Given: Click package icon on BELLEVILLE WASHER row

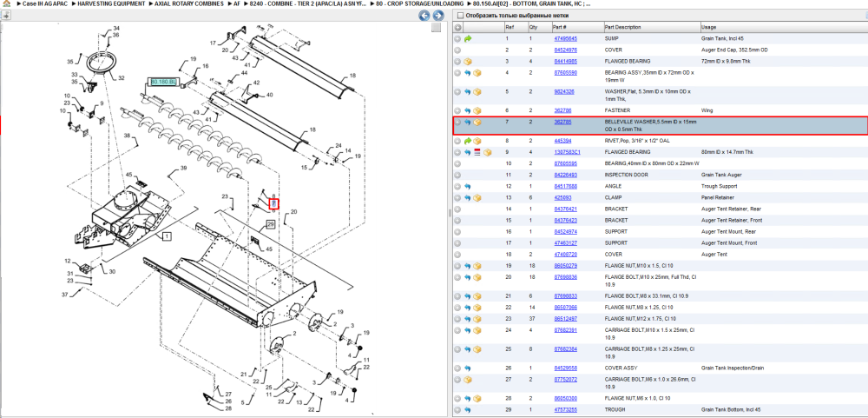Looking at the screenshot, I should (477, 122).
